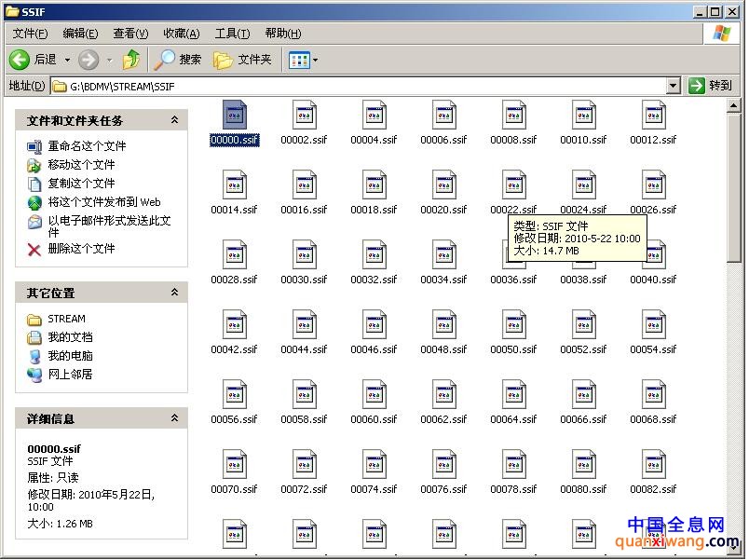
Task: Go back with the 后退 arrow button
Action: click(33, 60)
